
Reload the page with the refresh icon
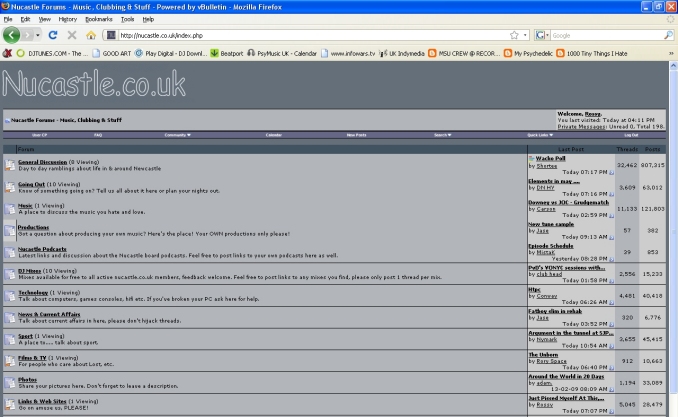click(x=53, y=35)
